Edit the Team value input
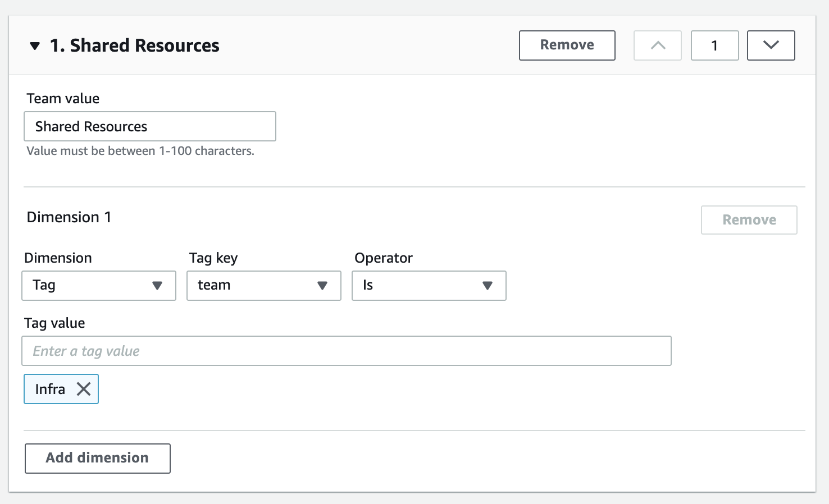The height and width of the screenshot is (504, 829). pos(150,126)
